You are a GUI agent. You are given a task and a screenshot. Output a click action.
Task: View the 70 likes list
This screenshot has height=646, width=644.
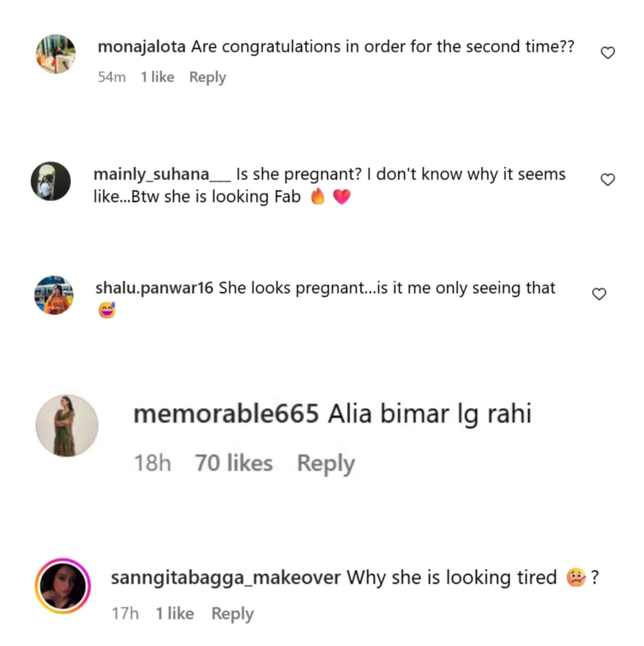[x=234, y=463]
